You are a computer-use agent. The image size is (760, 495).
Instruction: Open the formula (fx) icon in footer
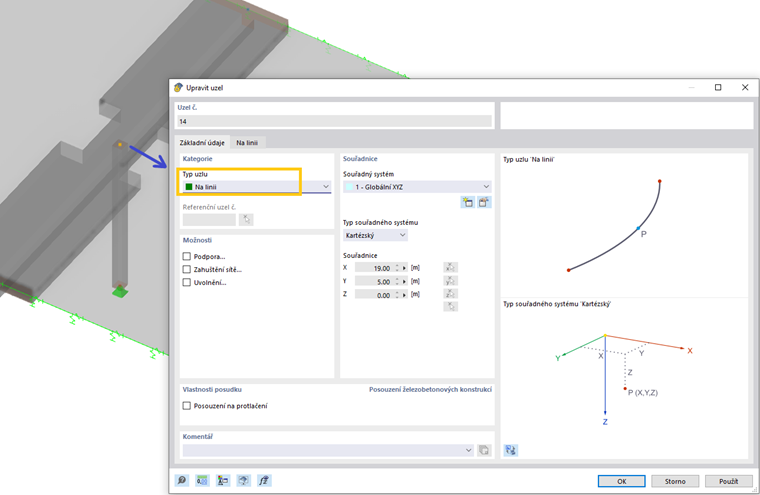[264, 480]
